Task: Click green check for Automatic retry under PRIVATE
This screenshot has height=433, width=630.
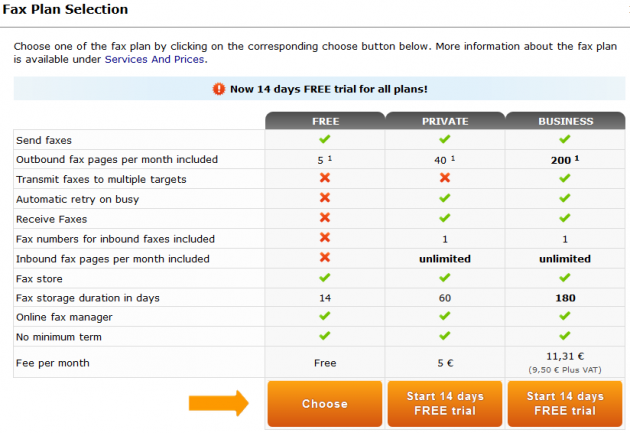Action: [444, 198]
